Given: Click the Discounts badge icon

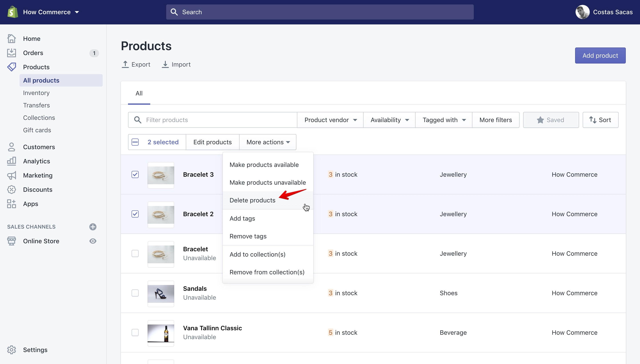Looking at the screenshot, I should tap(12, 190).
